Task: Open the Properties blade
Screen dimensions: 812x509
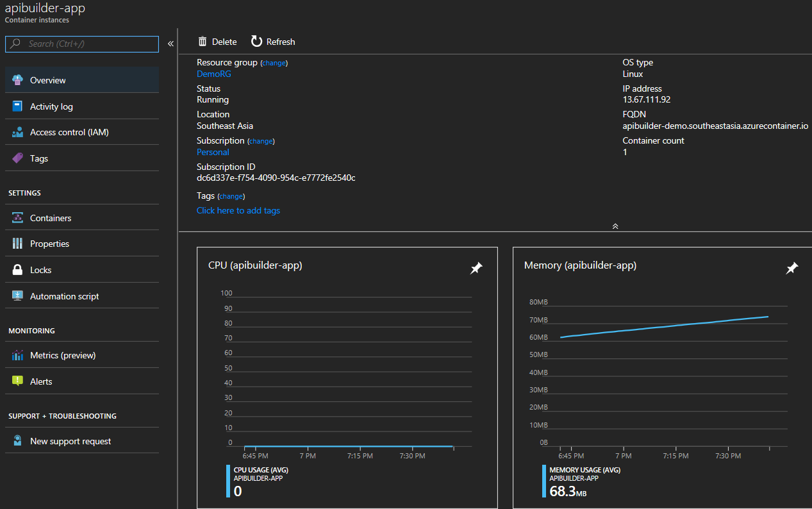Action: [82, 244]
